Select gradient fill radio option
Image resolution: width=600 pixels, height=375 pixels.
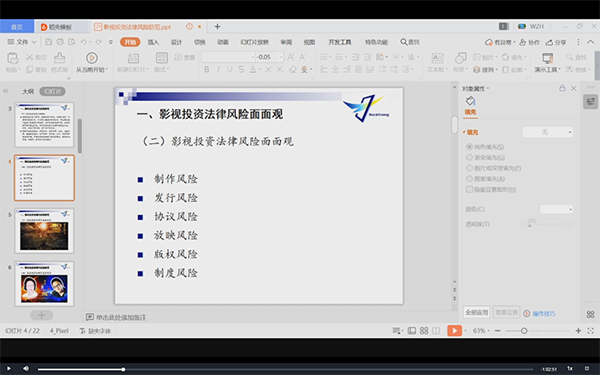click(469, 157)
